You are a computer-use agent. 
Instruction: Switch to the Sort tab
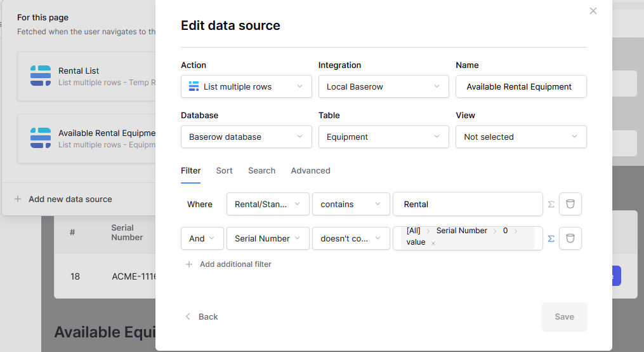(x=224, y=171)
